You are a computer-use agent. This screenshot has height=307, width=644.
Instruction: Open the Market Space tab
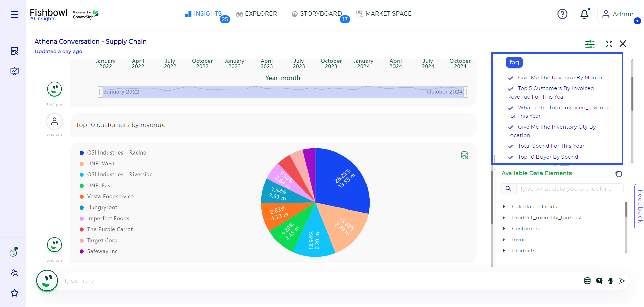pos(384,14)
